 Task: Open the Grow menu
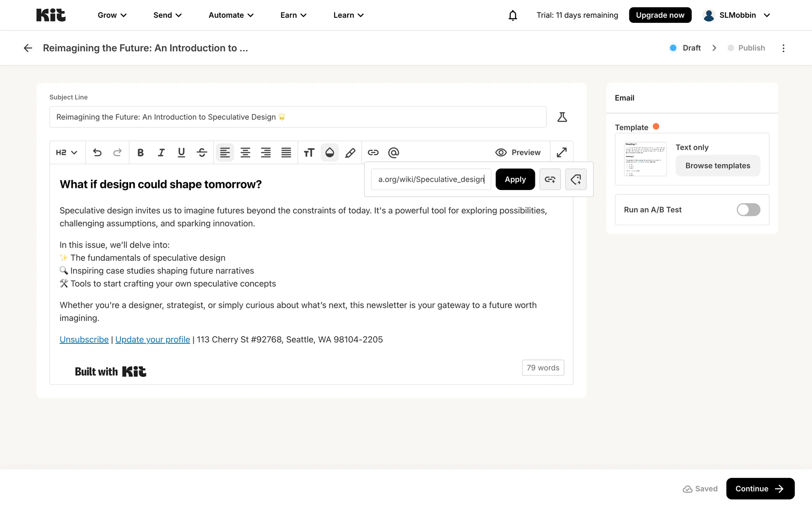(x=112, y=15)
